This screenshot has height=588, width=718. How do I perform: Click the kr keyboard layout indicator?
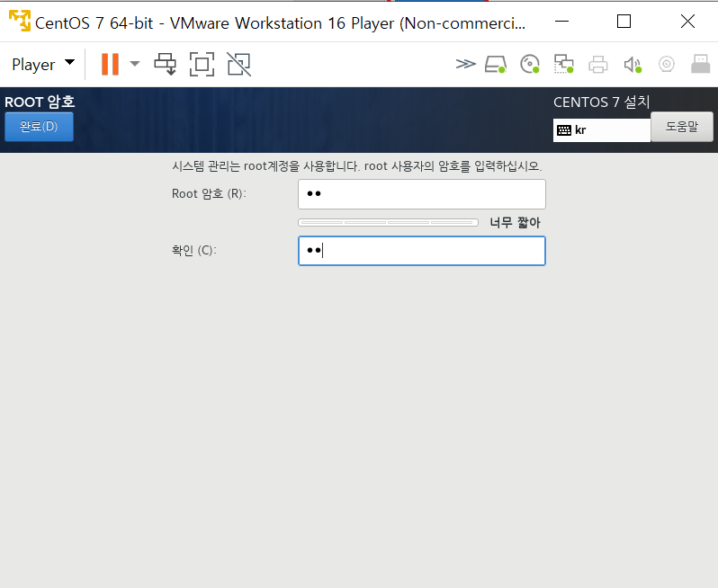coord(602,130)
